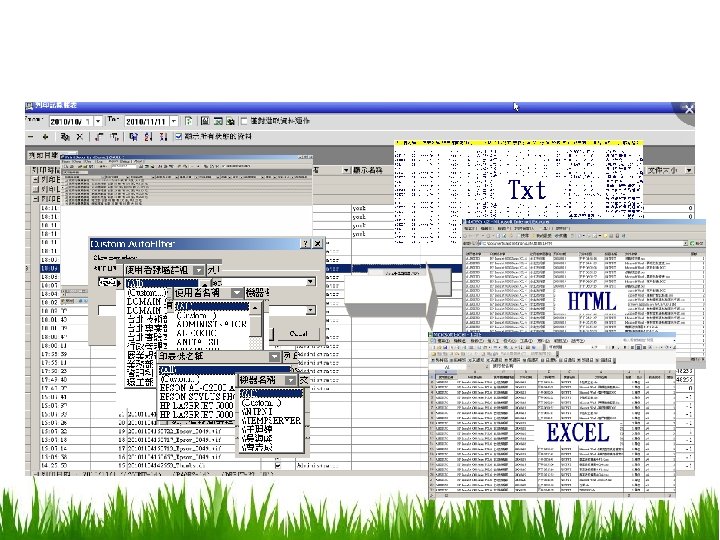Open first value combo box in Custom AutoFilter
The image size is (720, 540).
(x=310, y=281)
